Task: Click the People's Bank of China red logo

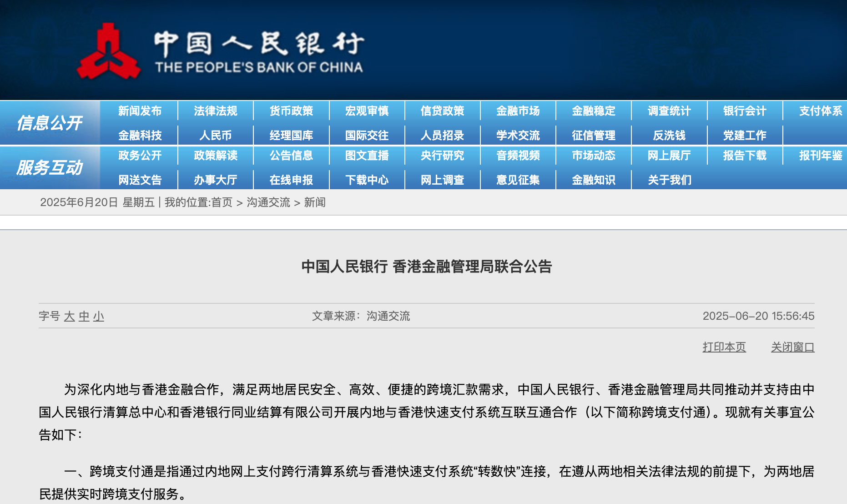Action: coord(108,51)
